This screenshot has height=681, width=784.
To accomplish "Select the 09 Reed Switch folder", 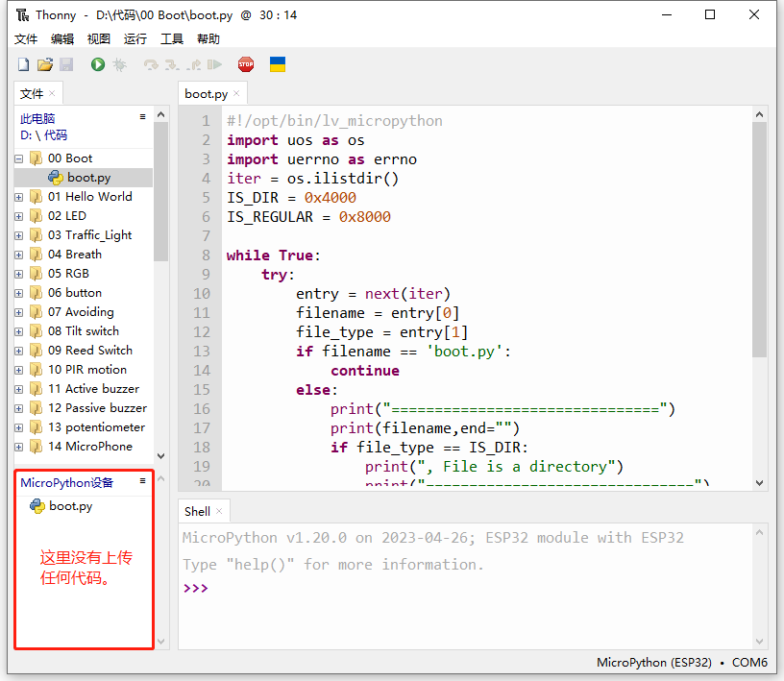I will coord(90,351).
